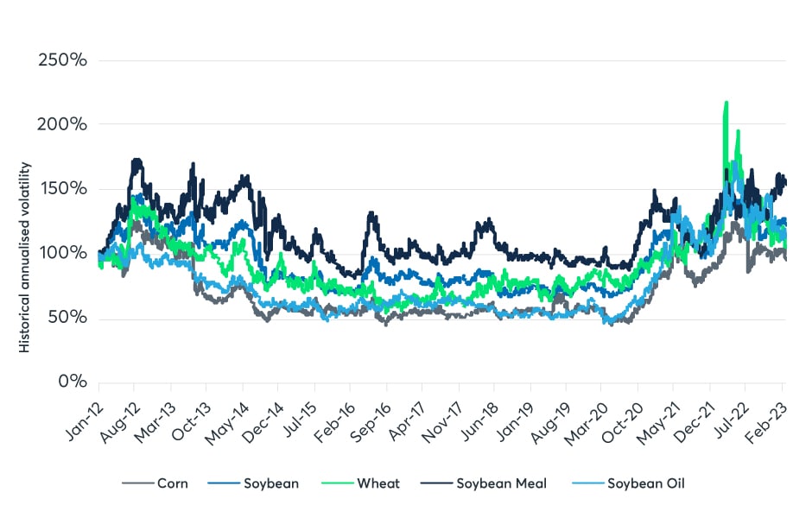
Task: Click the 200% y-axis label
Action: pos(63,124)
